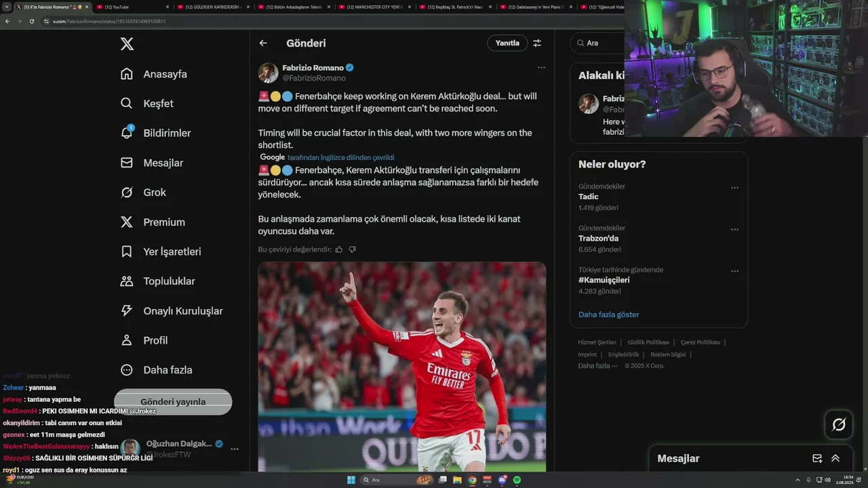Open reply filter settings icon
The height and width of the screenshot is (488, 868).
[537, 43]
